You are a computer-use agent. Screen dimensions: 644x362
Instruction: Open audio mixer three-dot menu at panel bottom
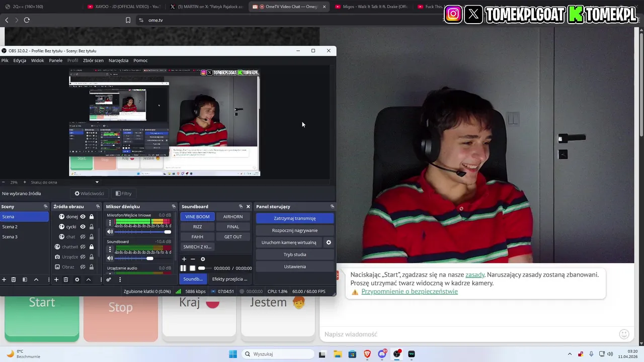(x=120, y=280)
